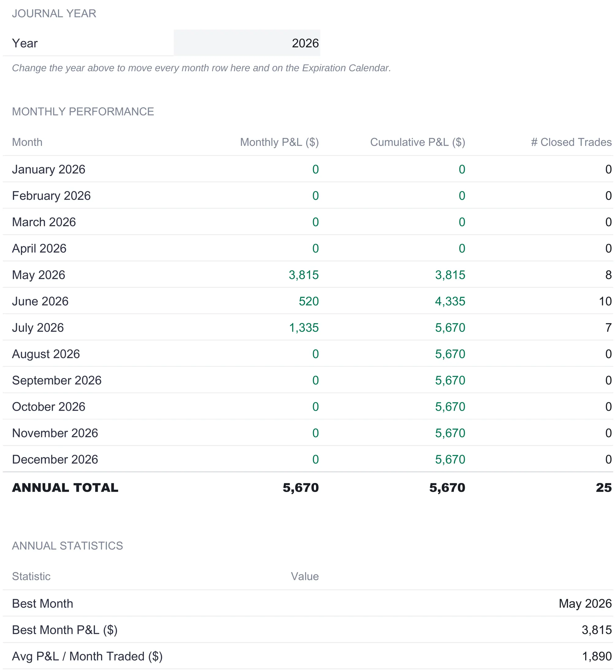
Task: Click the Month column header
Action: [x=27, y=142]
